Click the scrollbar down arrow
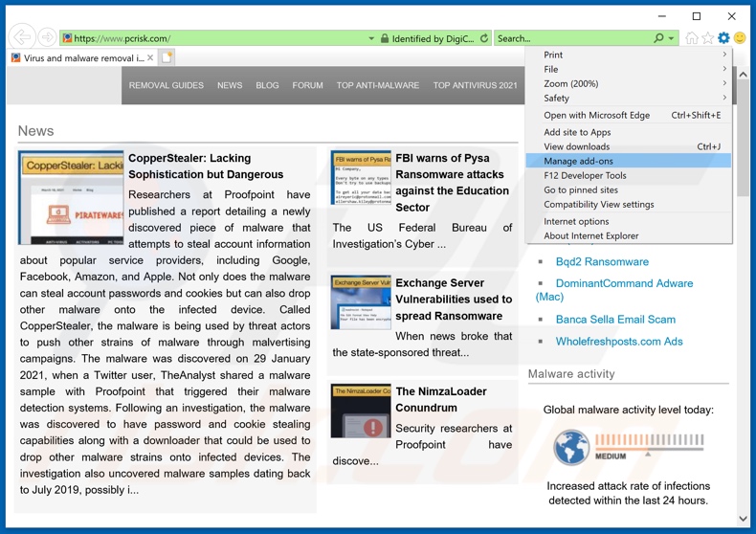This screenshot has width=756, height=534. click(x=743, y=519)
